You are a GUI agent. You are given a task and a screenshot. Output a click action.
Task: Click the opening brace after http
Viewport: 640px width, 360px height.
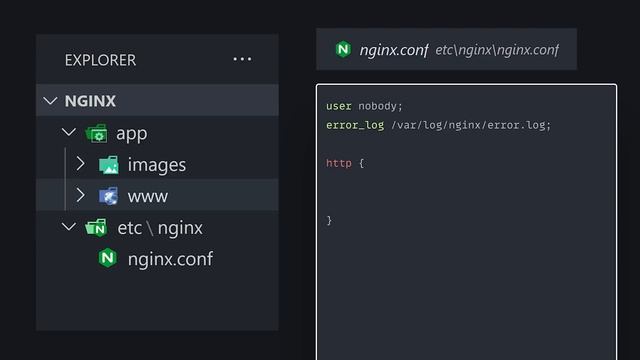(361, 163)
